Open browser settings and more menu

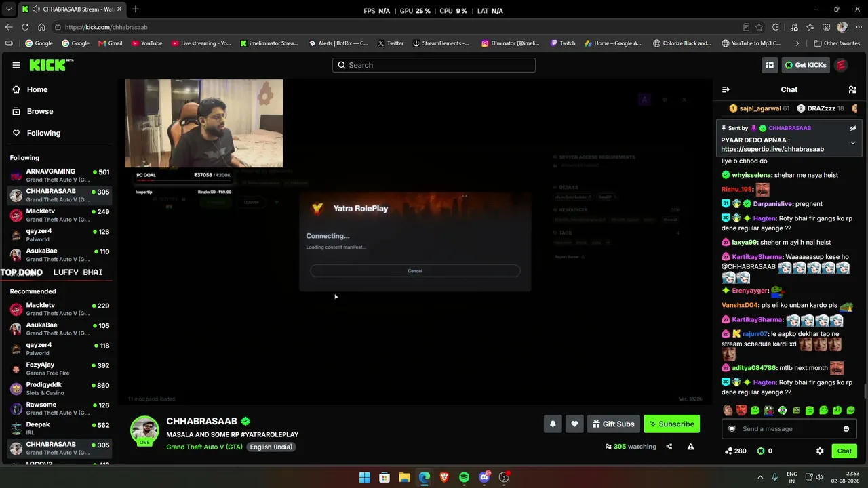click(859, 27)
